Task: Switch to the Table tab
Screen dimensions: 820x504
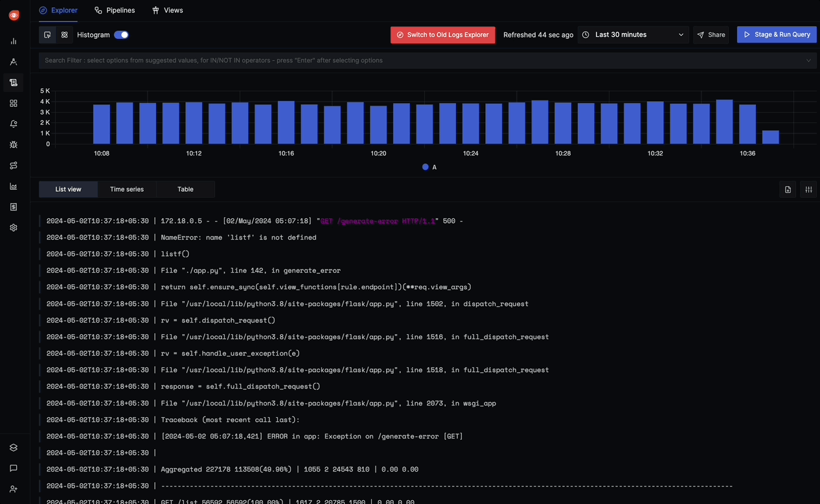Action: coord(185,189)
